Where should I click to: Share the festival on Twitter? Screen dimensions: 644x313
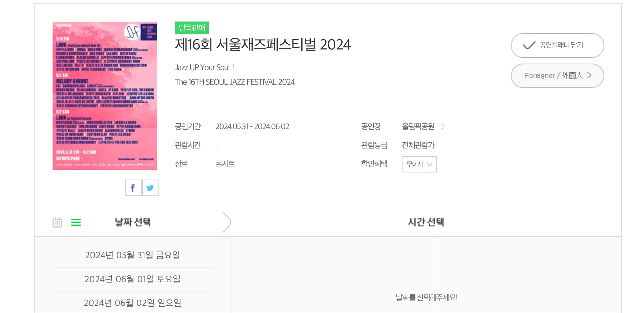(x=150, y=188)
